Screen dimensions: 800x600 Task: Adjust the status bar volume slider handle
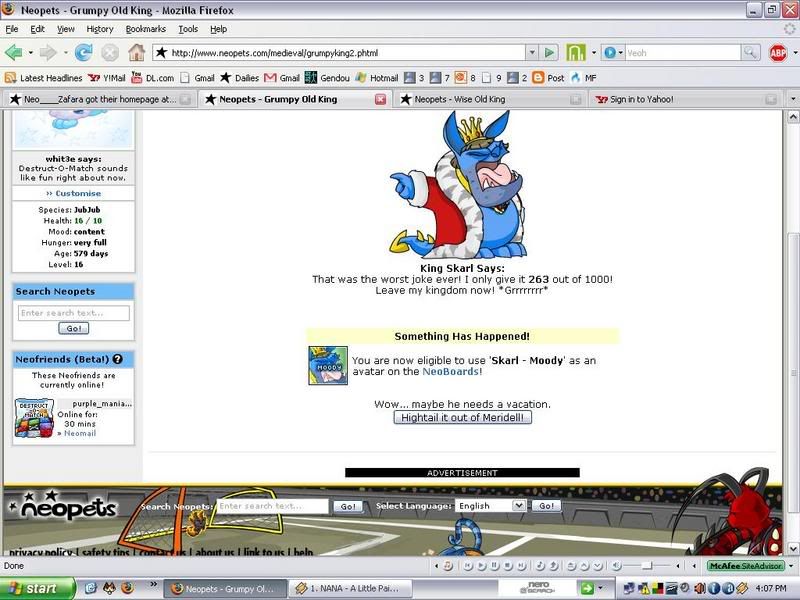coord(647,566)
